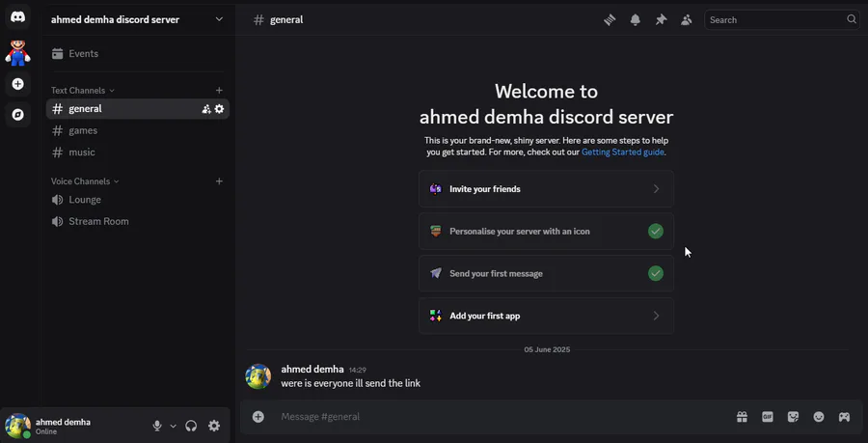
Task: Click Invite your friends button
Action: [x=546, y=189]
